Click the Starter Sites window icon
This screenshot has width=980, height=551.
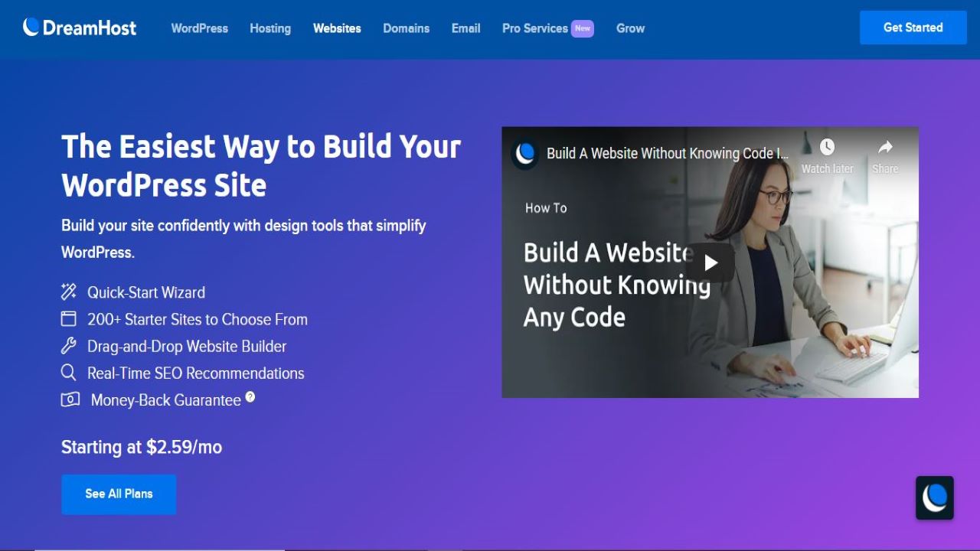[69, 318]
